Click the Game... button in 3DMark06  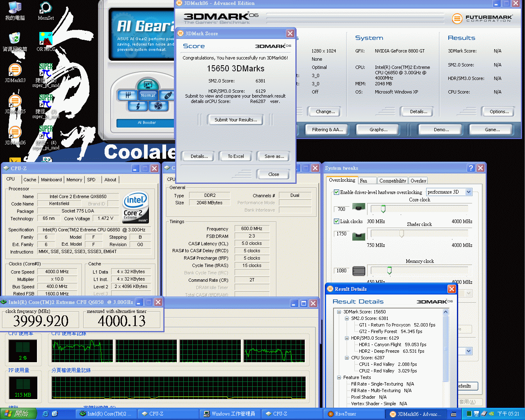pyautogui.click(x=492, y=130)
